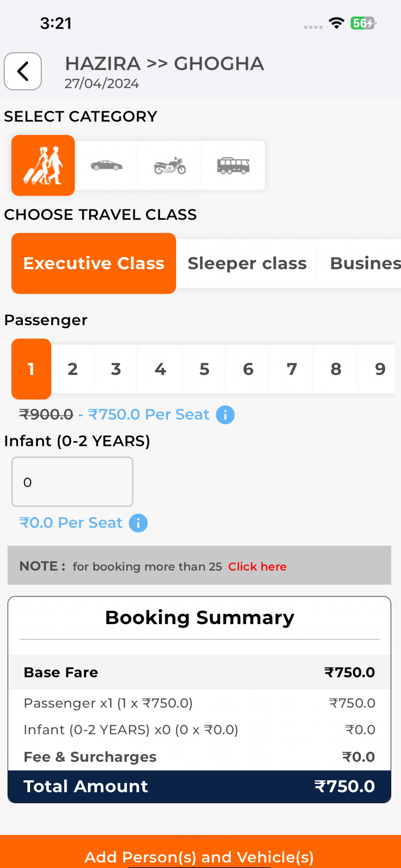This screenshot has height=868, width=401.
Task: Select the motorcycle vehicle category
Action: pyautogui.click(x=170, y=165)
